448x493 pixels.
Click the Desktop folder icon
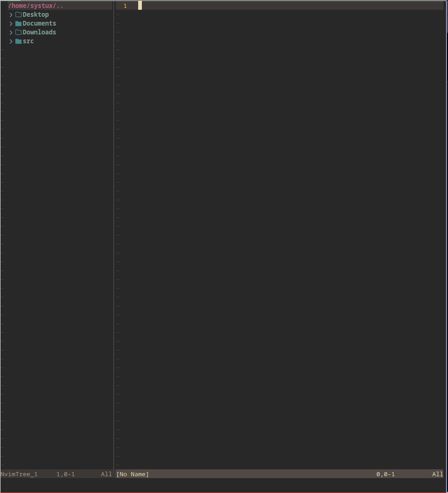(x=18, y=14)
